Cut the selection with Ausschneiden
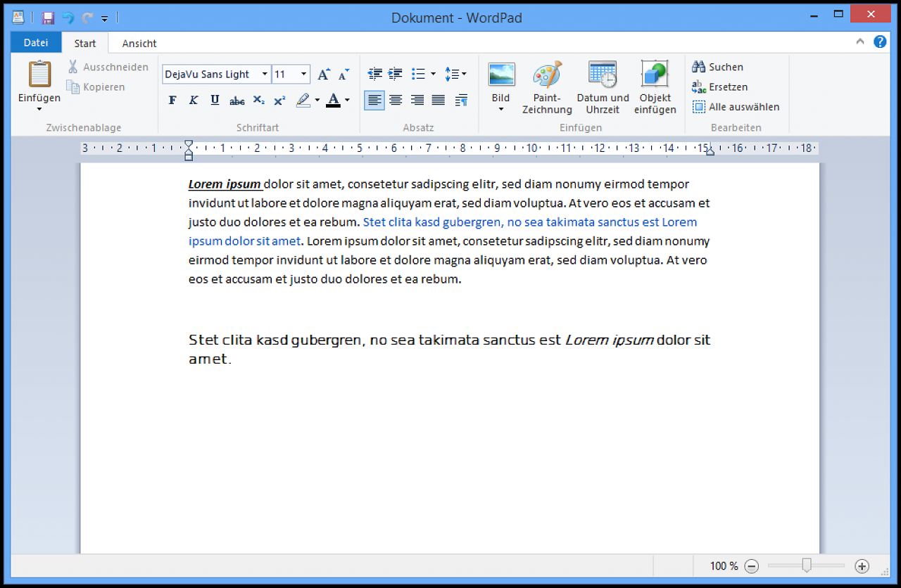Viewport: 901px width, 588px height. [108, 67]
